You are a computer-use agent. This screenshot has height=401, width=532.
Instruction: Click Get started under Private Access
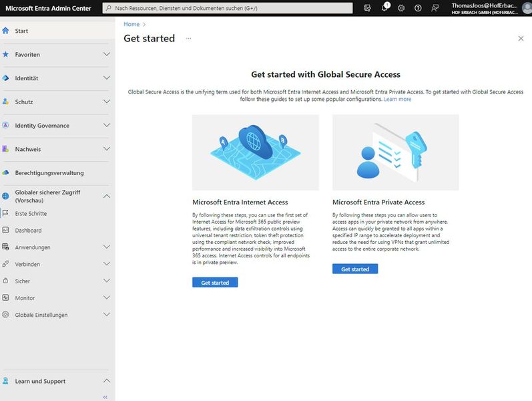point(355,269)
